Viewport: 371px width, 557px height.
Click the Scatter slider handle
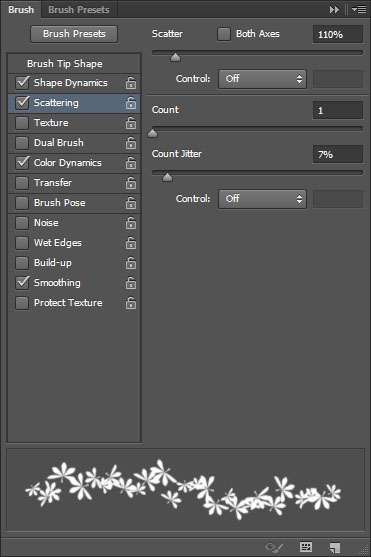[175, 57]
